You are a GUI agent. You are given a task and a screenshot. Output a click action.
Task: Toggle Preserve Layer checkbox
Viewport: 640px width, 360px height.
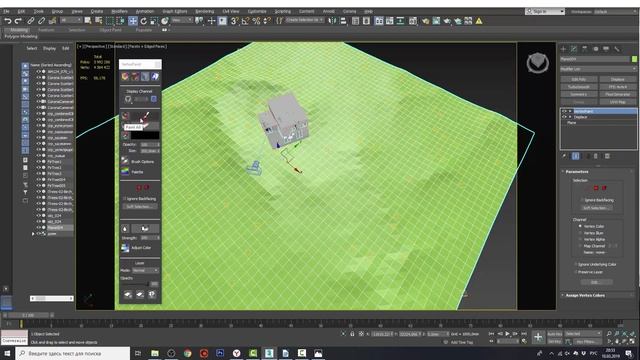[576, 272]
